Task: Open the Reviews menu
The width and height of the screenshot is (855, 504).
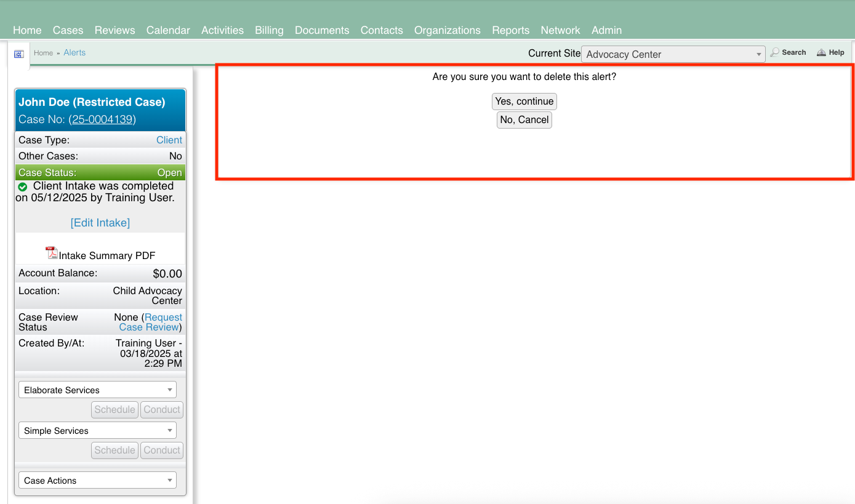Action: pos(114,30)
